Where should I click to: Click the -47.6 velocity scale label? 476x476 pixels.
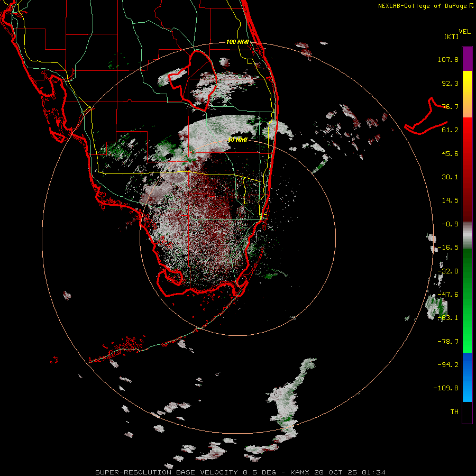tap(448, 295)
